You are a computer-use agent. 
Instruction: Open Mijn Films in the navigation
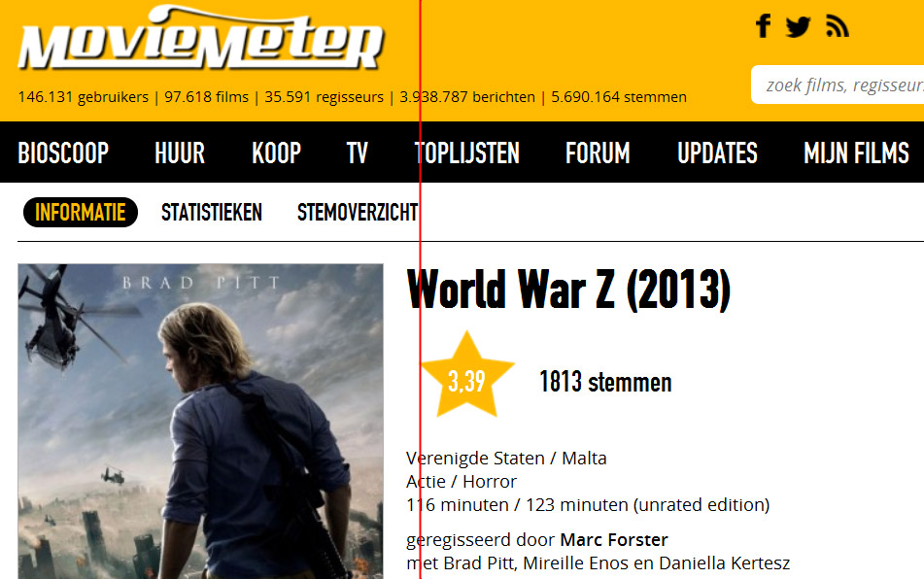[x=856, y=153]
